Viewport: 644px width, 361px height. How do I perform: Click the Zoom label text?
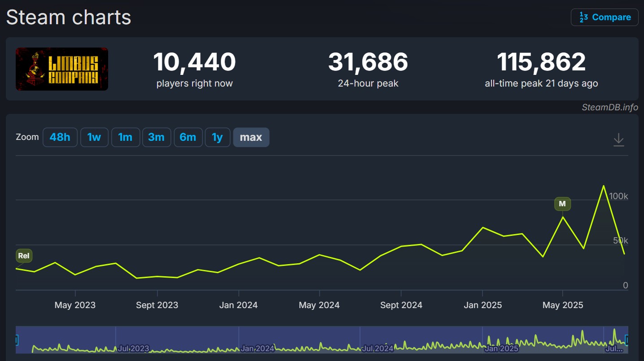tap(27, 137)
